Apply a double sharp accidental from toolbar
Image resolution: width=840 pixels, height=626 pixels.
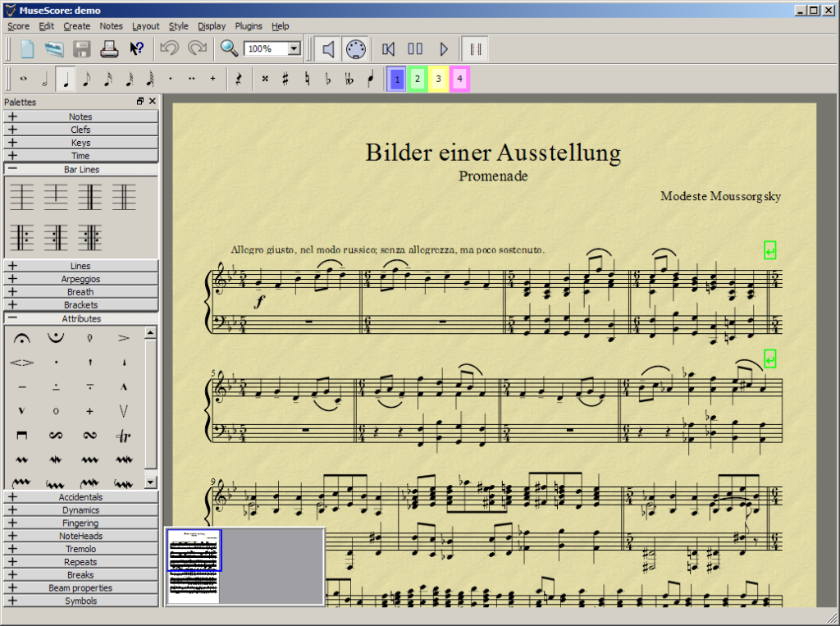265,79
